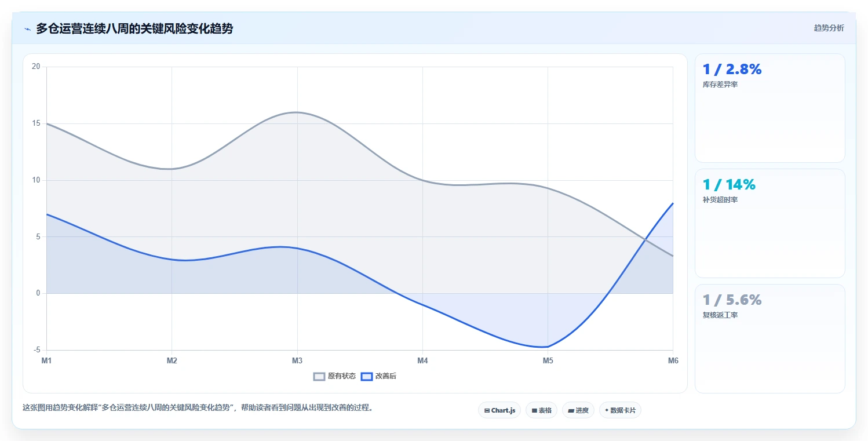The height and width of the screenshot is (441, 868).
Task: Open the 补货超时率 metric card
Action: click(769, 224)
